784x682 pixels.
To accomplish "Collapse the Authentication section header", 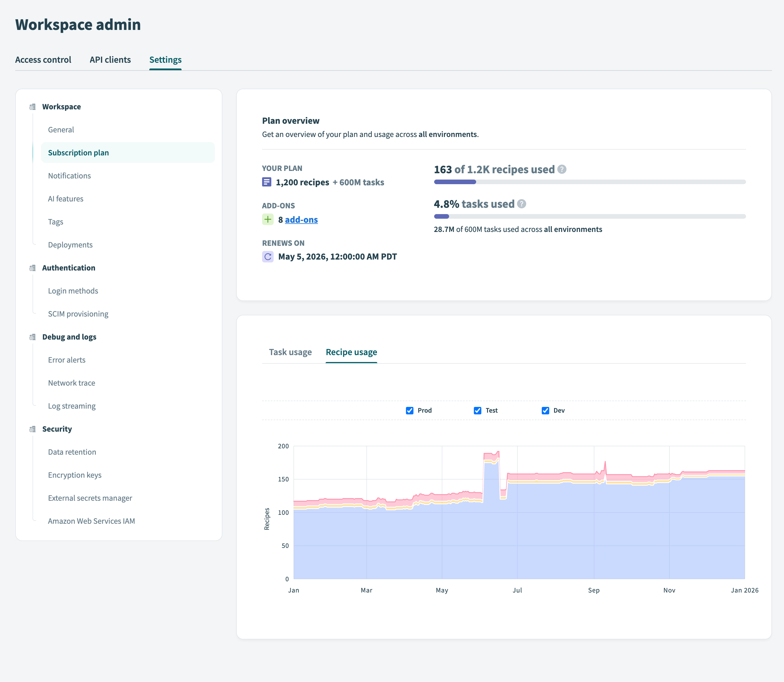I will click(x=68, y=268).
